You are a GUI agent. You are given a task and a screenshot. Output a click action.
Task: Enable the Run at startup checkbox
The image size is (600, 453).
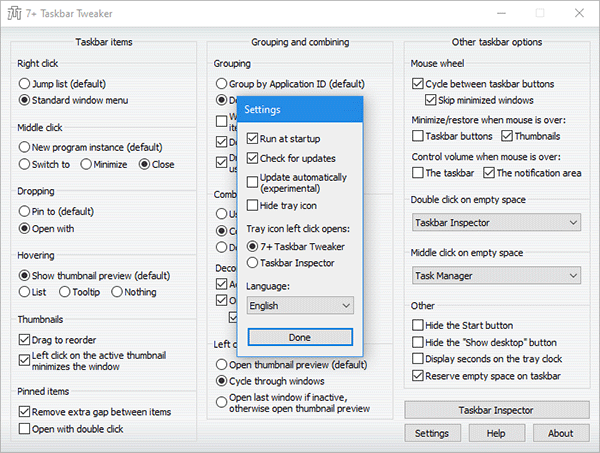(253, 137)
